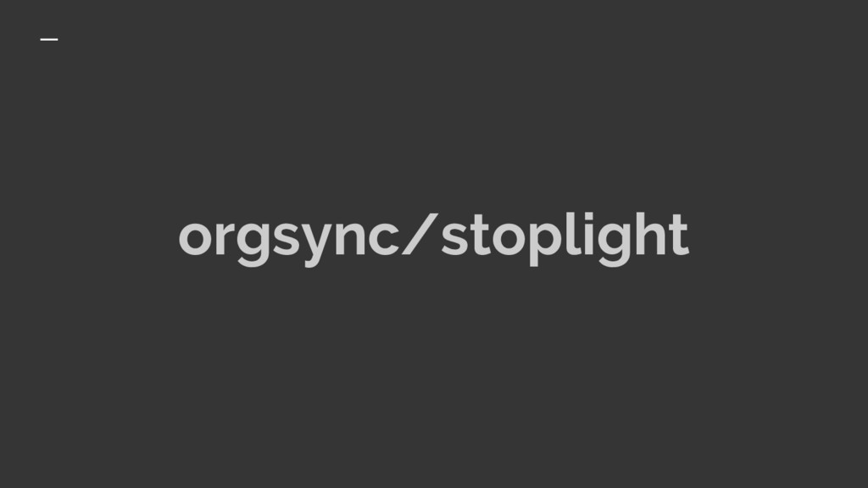
Task: Click the first letter o of orgsync
Action: point(196,237)
